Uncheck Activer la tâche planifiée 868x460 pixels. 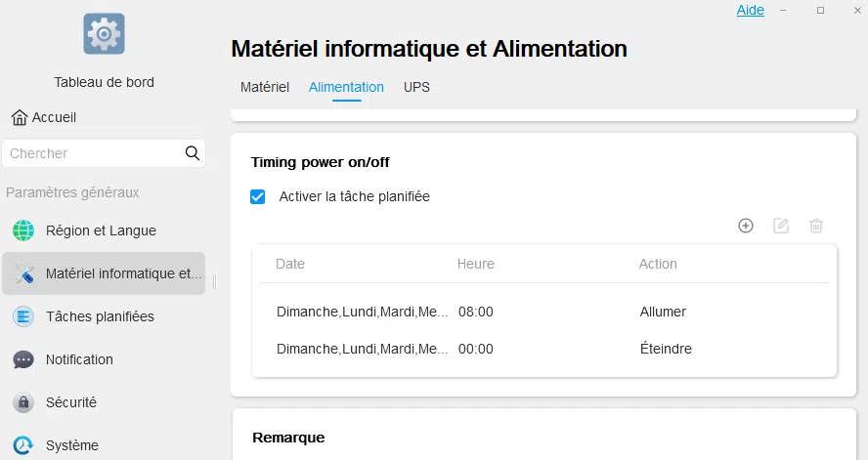[258, 196]
